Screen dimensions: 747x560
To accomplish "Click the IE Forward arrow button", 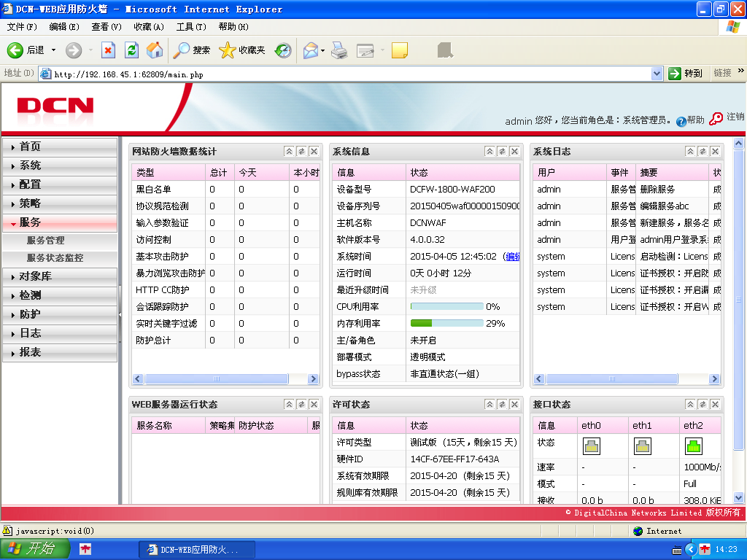I will (x=74, y=50).
